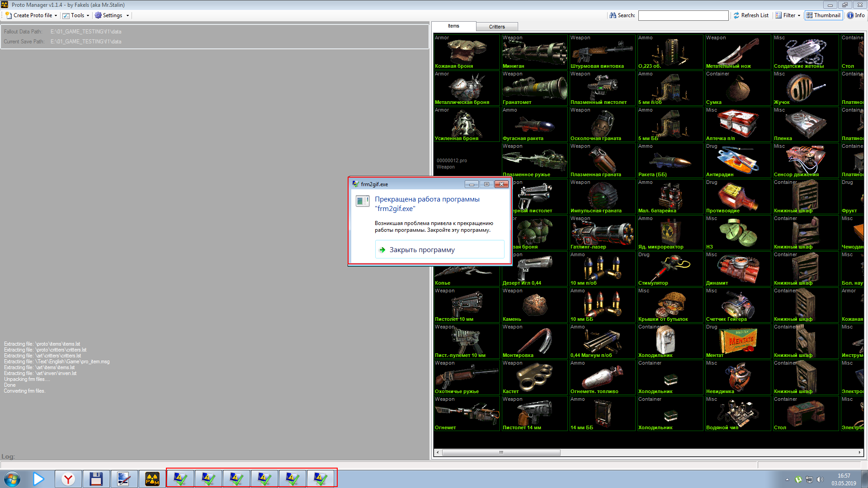Viewport: 868px width, 488px height.
Task: Select the Пленка misc thumbnail
Action: click(806, 124)
